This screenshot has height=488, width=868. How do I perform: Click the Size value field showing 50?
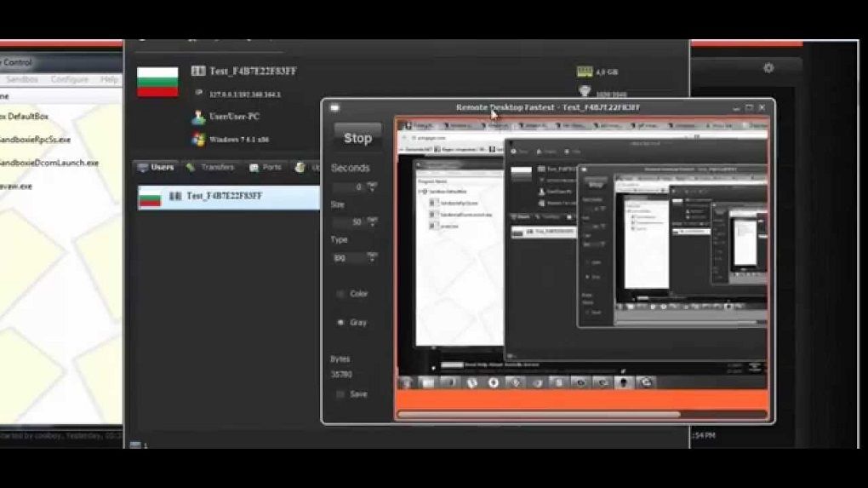(349, 222)
